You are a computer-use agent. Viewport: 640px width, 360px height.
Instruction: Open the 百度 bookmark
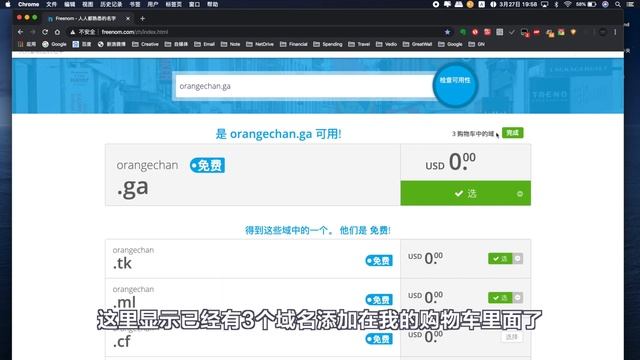82,44
